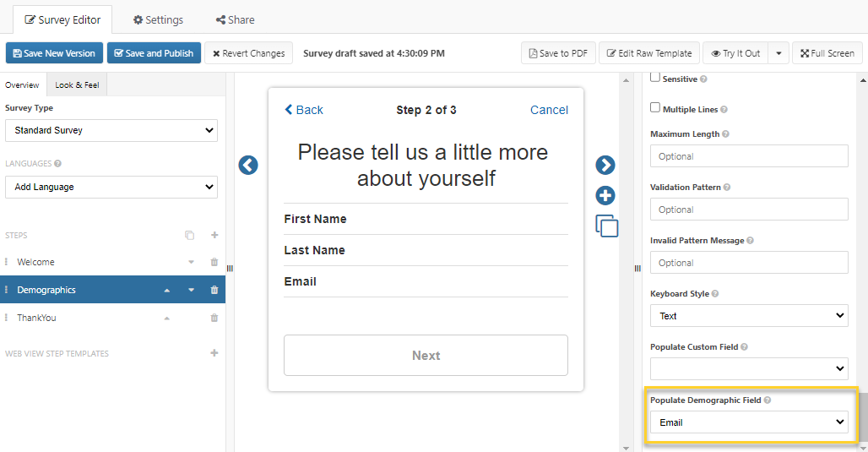Click the Validation Pattern input field
The height and width of the screenshot is (452, 868).
pyautogui.click(x=748, y=210)
